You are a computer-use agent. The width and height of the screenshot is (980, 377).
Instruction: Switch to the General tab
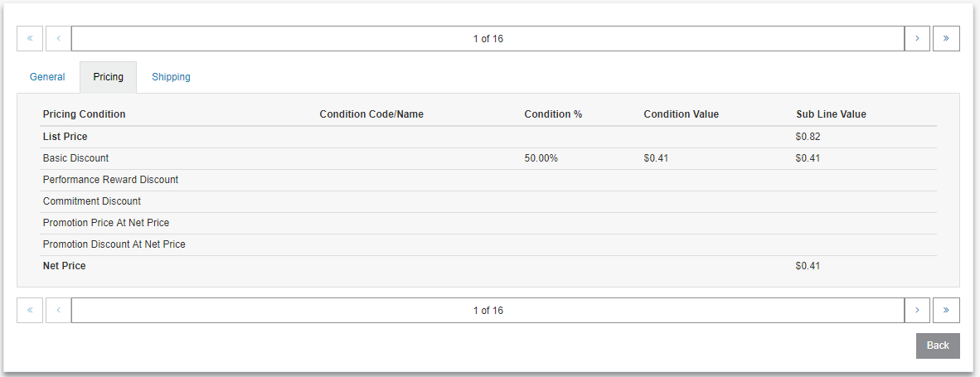pos(47,77)
